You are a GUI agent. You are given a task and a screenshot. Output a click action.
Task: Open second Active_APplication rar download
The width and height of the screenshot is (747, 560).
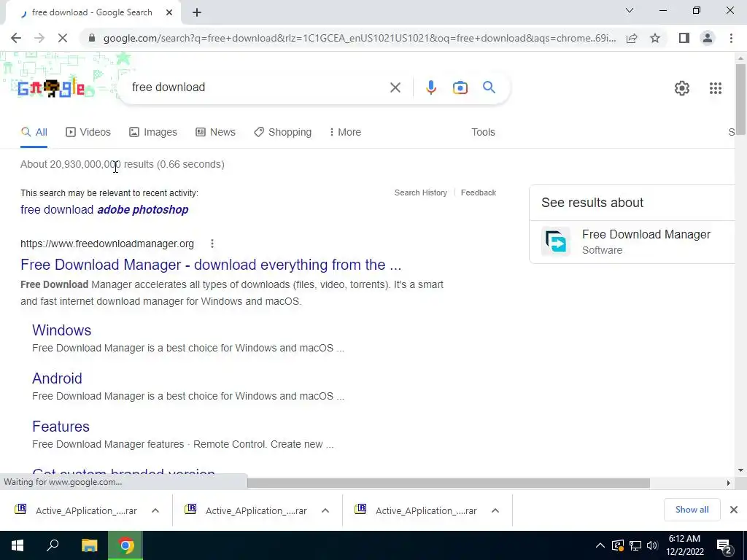(x=246, y=510)
